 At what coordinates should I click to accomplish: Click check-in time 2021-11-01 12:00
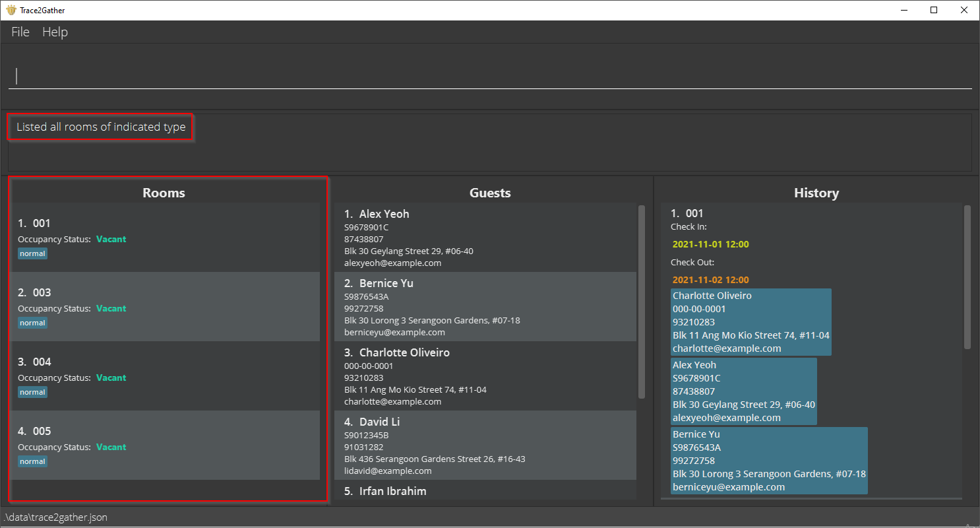(x=710, y=244)
